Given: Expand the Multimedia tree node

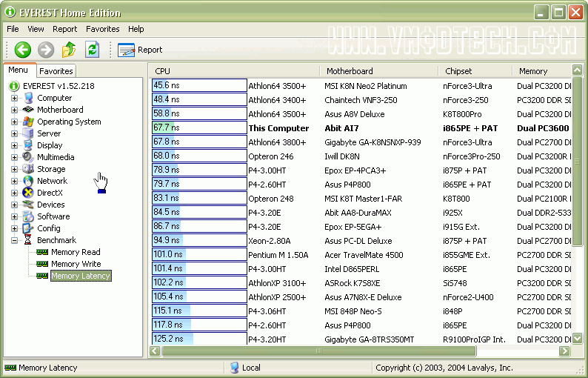Looking at the screenshot, I should coord(14,157).
